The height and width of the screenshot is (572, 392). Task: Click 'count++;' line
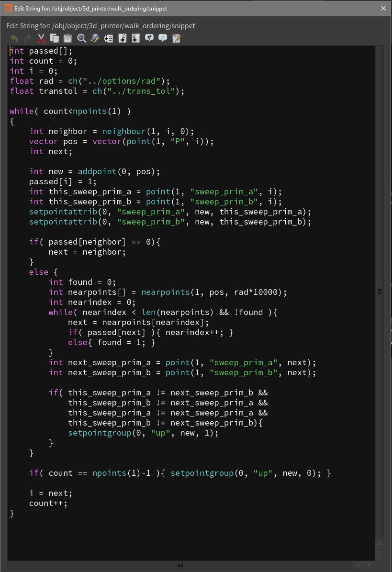[48, 504]
